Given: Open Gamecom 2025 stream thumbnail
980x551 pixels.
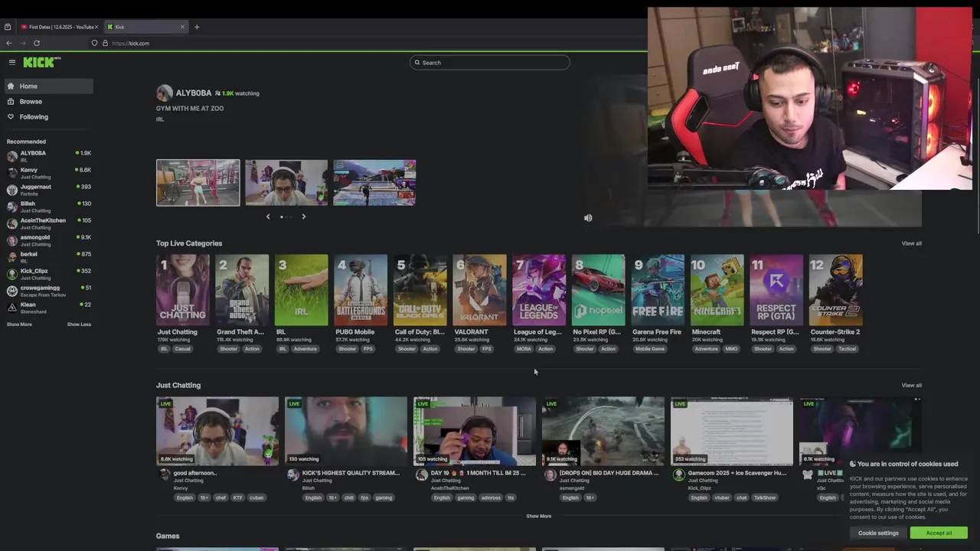Looking at the screenshot, I should coord(732,431).
